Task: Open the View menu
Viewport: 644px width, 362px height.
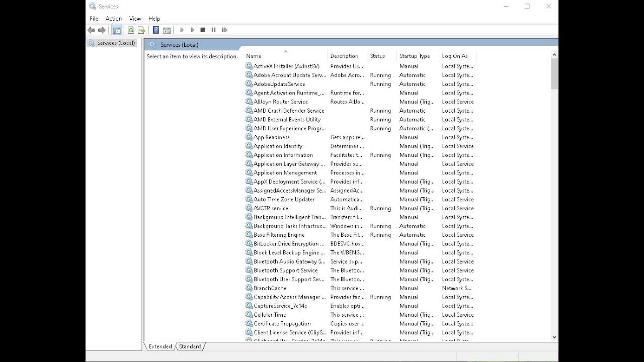Action: [135, 19]
